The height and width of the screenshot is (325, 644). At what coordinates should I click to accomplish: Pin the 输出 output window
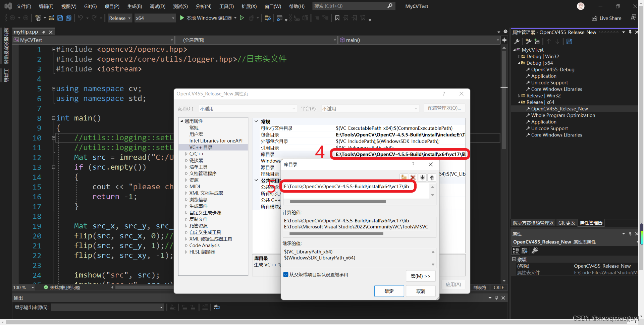pos(497,298)
